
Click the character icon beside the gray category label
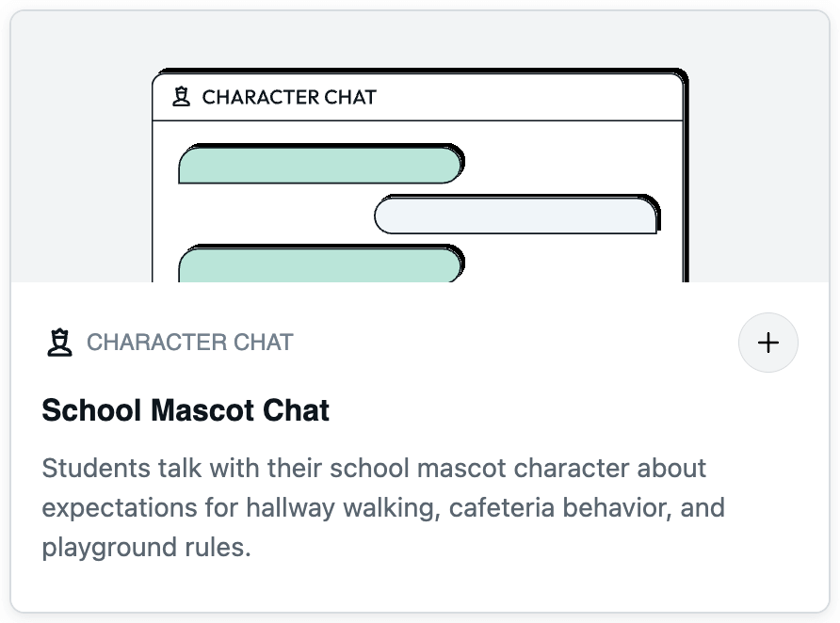click(59, 343)
